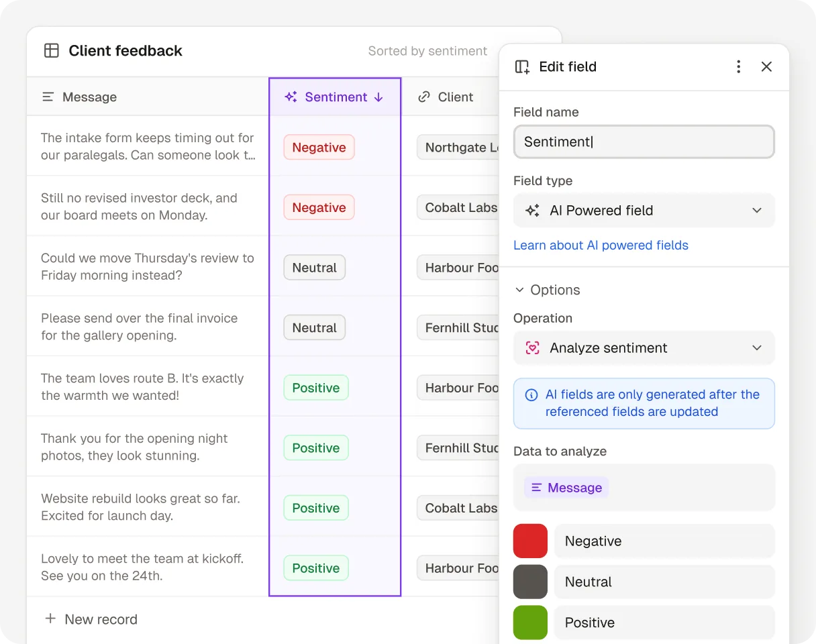Collapse the Options section
The width and height of the screenshot is (816, 644).
tap(547, 290)
